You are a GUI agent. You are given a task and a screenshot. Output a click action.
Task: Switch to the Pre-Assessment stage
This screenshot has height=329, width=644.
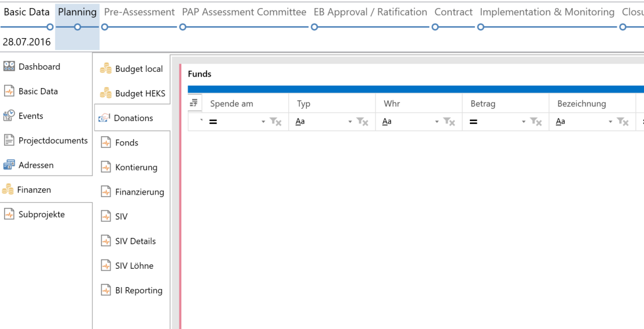click(139, 12)
